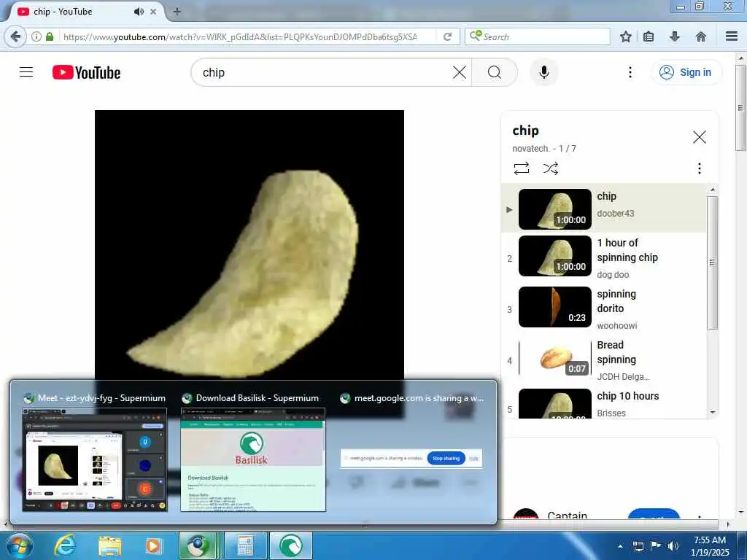Click the playlist scroll down arrow
Screen dimensions: 747x560
pyautogui.click(x=712, y=413)
